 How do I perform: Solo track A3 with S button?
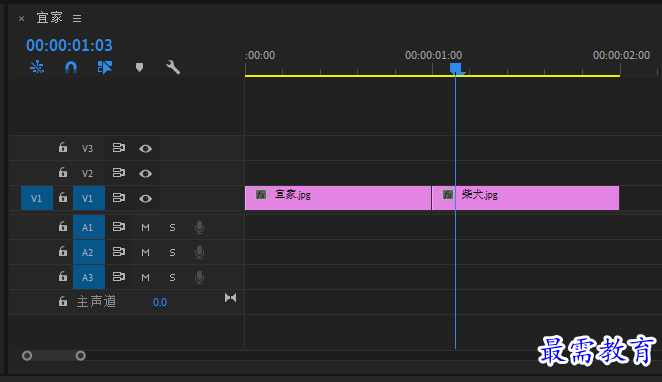(x=172, y=277)
